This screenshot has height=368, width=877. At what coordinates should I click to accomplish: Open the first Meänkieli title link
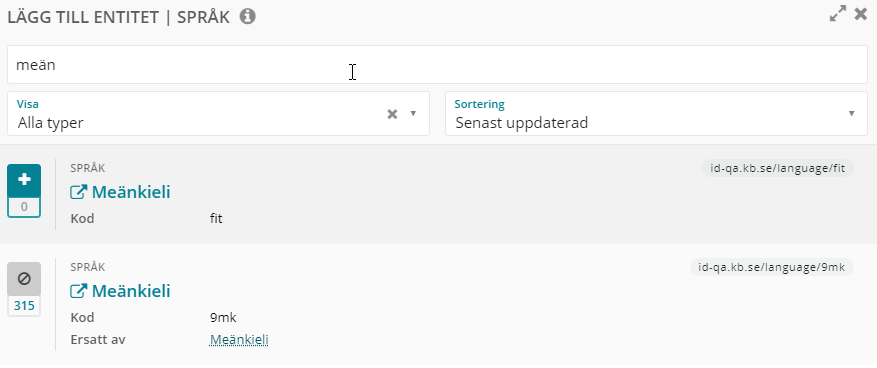[131, 192]
